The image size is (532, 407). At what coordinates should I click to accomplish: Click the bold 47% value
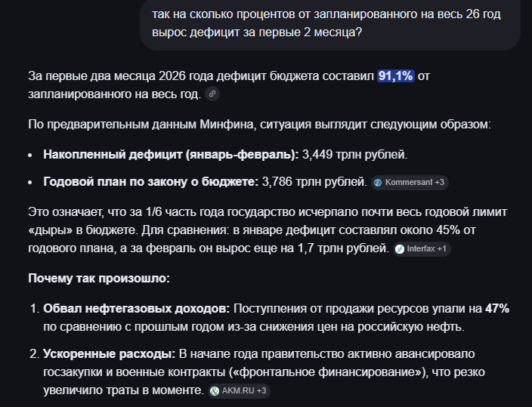(497, 309)
